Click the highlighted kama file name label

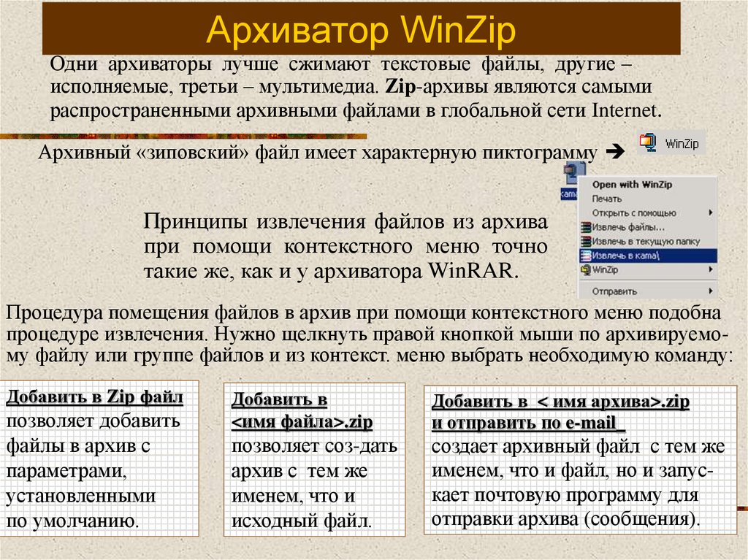[569, 193]
